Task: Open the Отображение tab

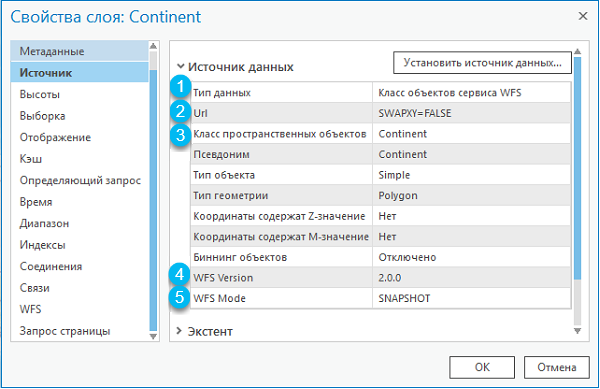Action: [80, 137]
